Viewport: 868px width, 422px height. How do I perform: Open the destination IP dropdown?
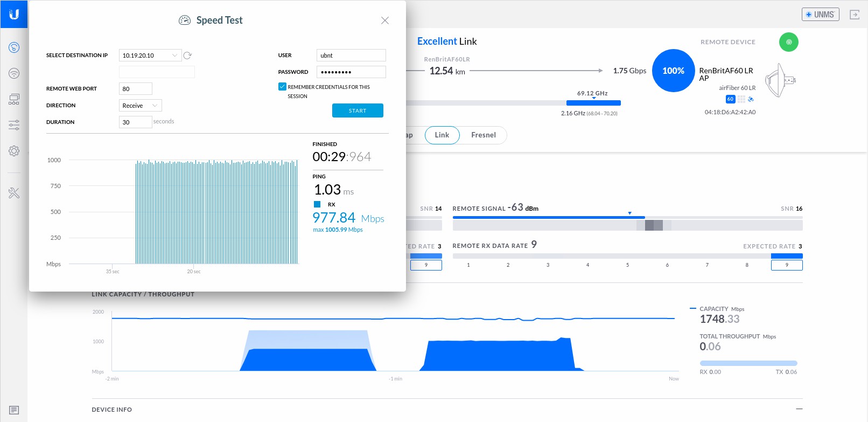click(150, 56)
